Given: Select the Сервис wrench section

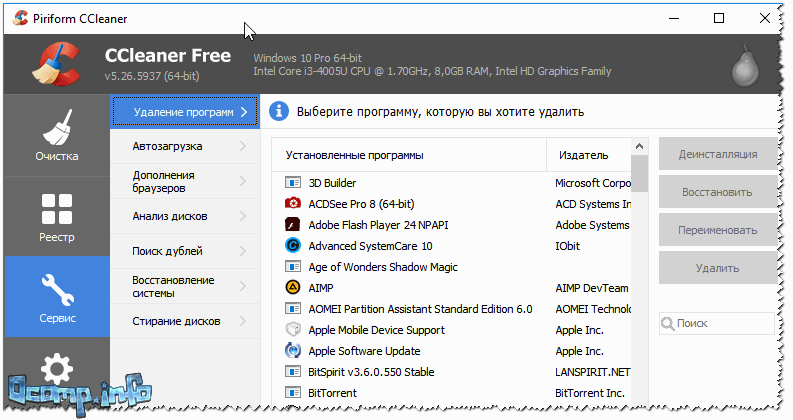Looking at the screenshot, I should coord(57,297).
